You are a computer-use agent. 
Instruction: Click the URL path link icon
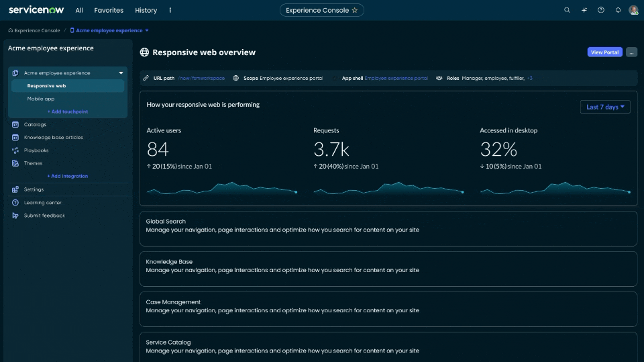point(146,78)
